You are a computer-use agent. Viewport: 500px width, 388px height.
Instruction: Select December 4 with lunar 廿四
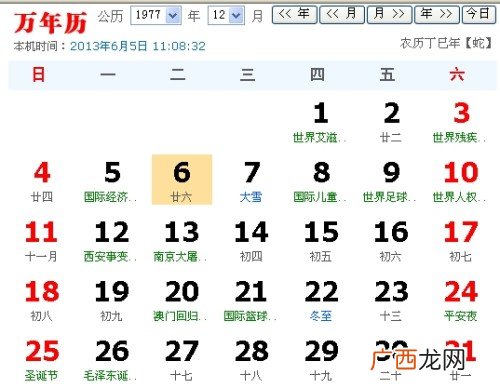click(x=42, y=182)
